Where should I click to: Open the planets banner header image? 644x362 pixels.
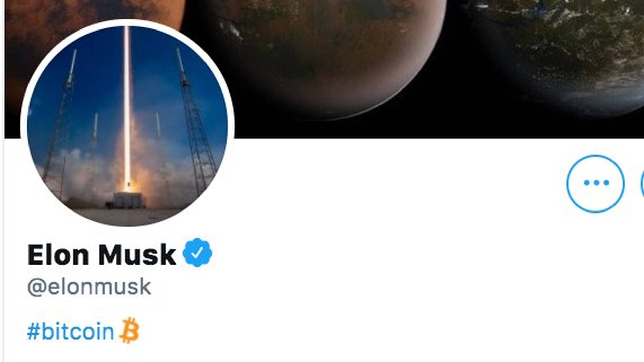[x=369, y=67]
